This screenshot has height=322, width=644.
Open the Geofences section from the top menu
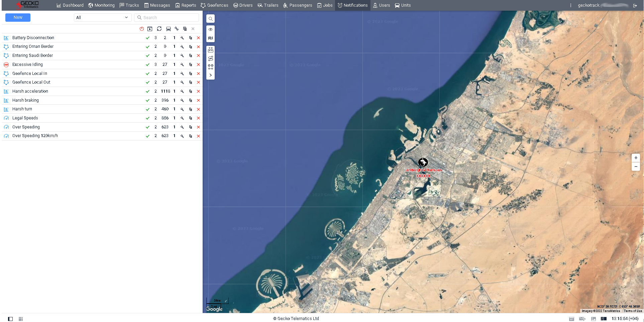click(x=214, y=5)
